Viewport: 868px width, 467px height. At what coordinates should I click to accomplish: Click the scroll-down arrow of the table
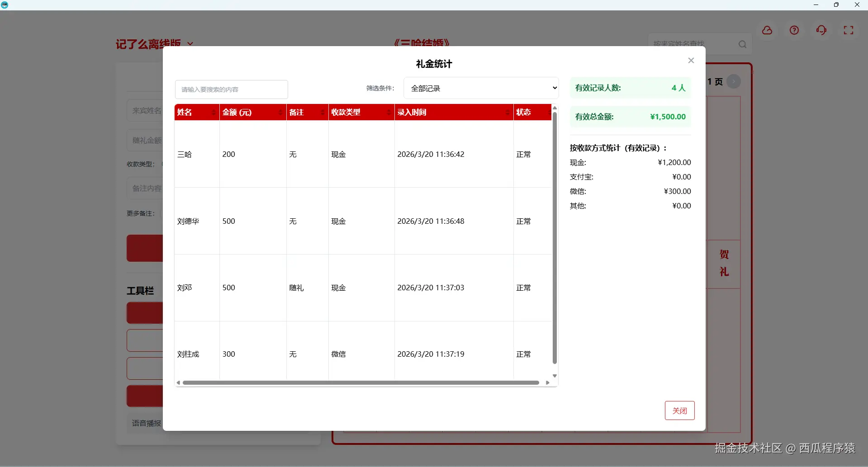pos(555,376)
